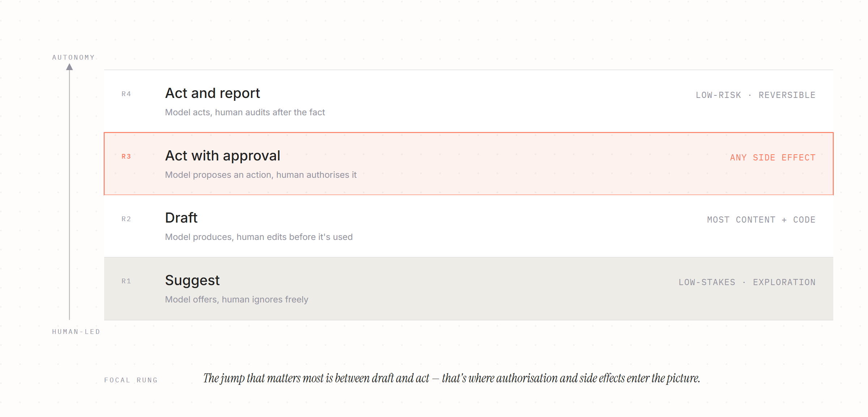Viewport: 868px width, 417px height.
Task: Select 'Model acts, human audits after the fact'
Action: (x=245, y=112)
